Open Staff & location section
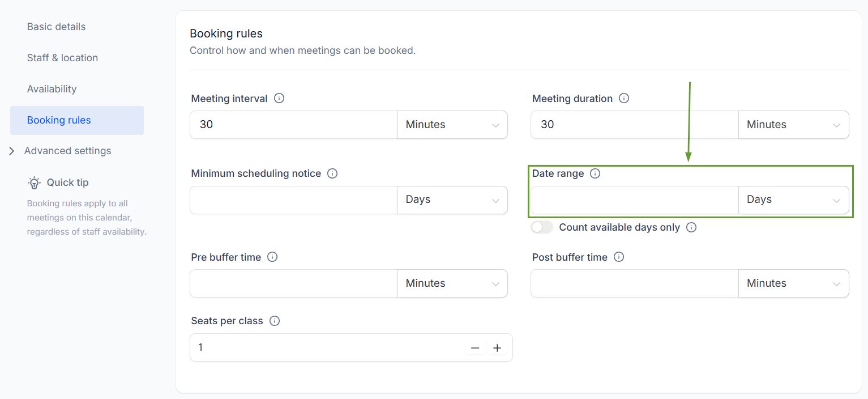The image size is (868, 399). point(62,58)
